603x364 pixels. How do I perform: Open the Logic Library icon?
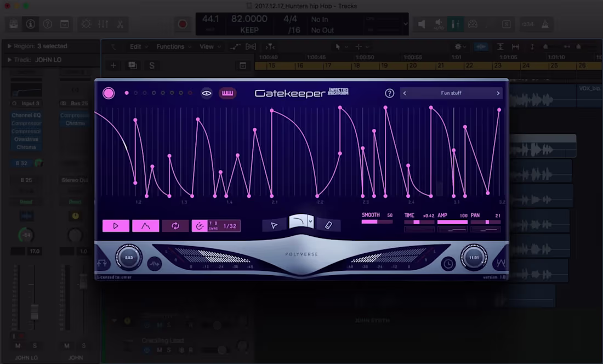(14, 24)
